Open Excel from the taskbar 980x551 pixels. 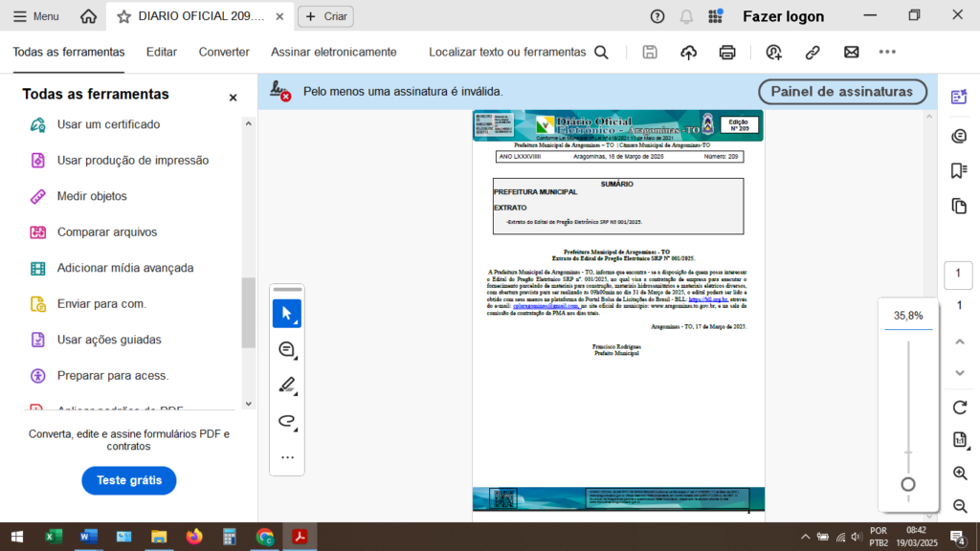tap(54, 537)
